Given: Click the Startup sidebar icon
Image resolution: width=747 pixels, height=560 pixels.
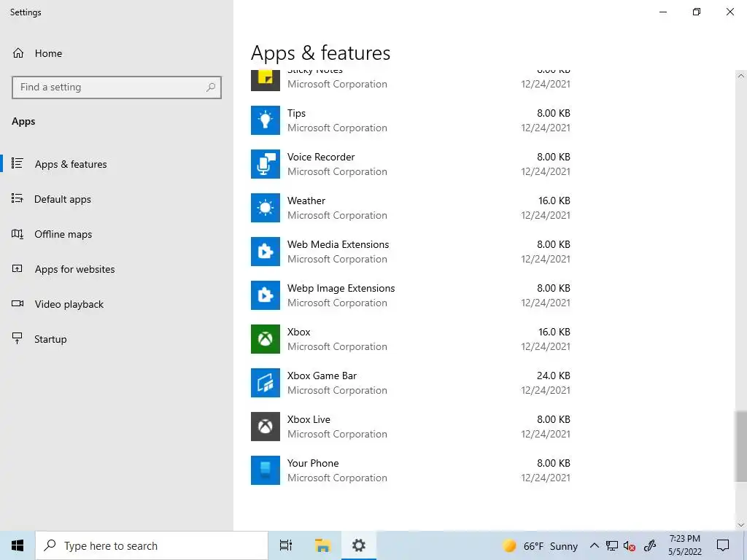Looking at the screenshot, I should [18, 338].
